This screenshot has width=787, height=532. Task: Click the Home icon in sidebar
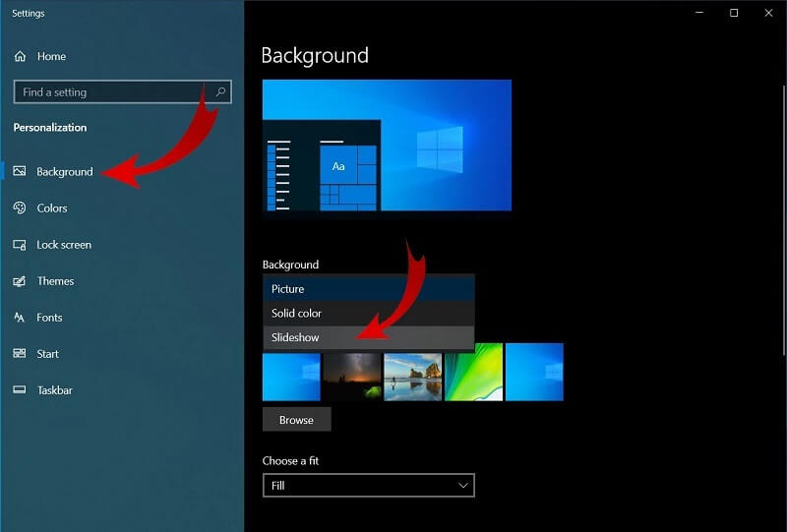coord(20,57)
